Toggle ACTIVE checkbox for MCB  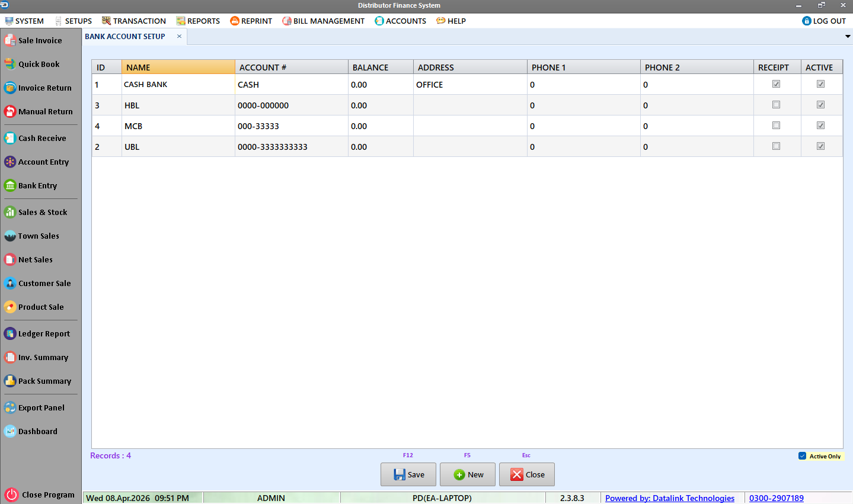tap(820, 126)
